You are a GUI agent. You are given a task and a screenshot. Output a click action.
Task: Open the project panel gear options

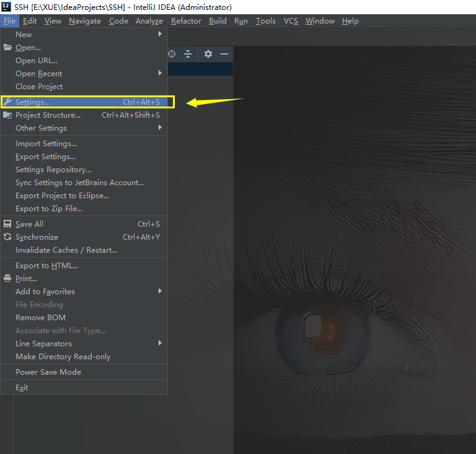208,54
